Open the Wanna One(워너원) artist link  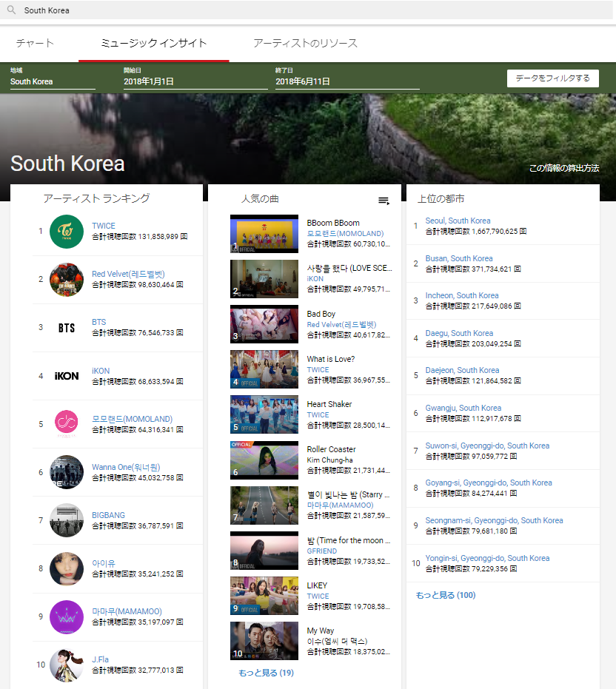point(126,467)
